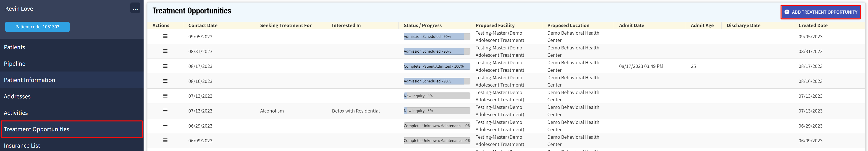
Task: Open actions menu for 09/05/2023 opportunity
Action: [165, 36]
